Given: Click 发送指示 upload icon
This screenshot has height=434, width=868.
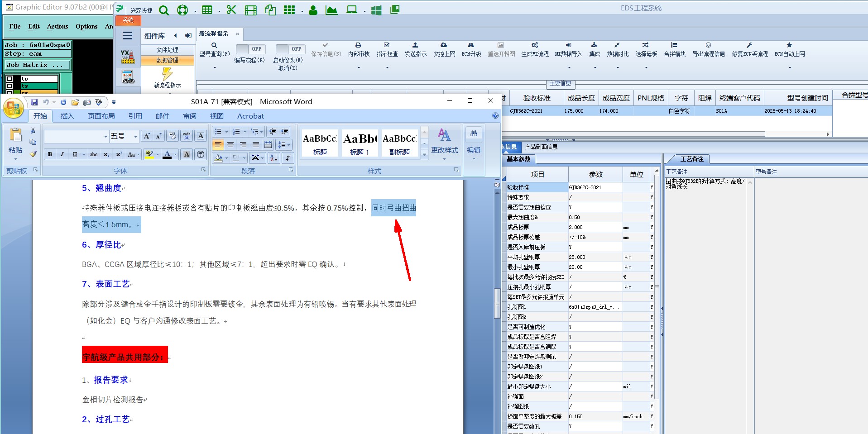Looking at the screenshot, I should pos(415,45).
